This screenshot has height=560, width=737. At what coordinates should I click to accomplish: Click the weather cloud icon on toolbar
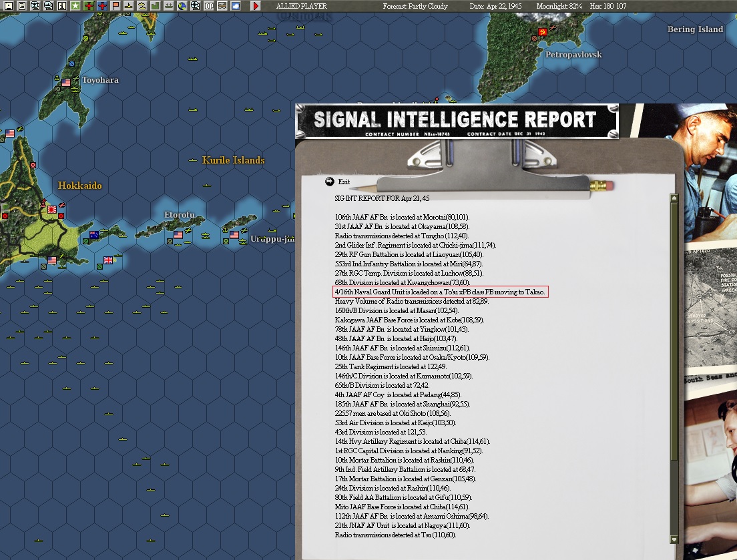point(236,6)
